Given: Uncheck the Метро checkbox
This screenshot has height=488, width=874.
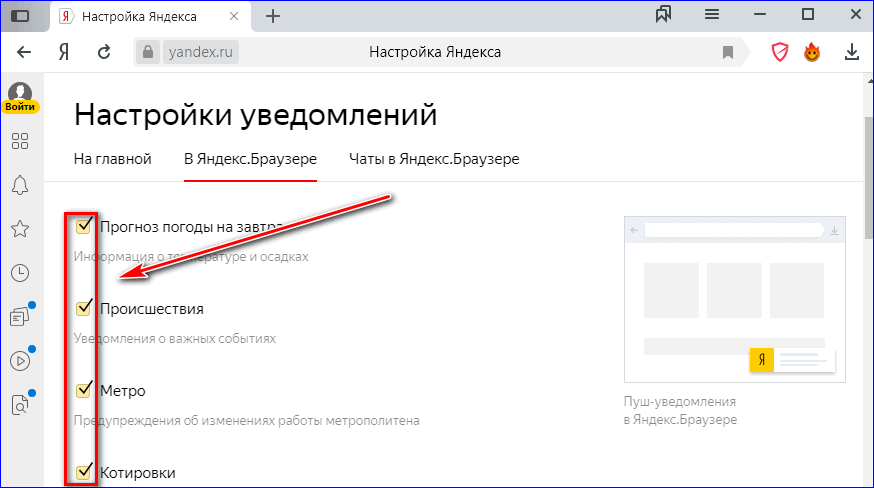Looking at the screenshot, I should [x=84, y=389].
